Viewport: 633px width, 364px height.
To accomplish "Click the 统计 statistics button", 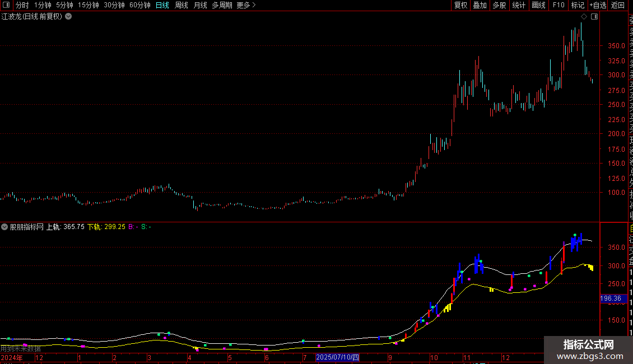I will point(519,5).
